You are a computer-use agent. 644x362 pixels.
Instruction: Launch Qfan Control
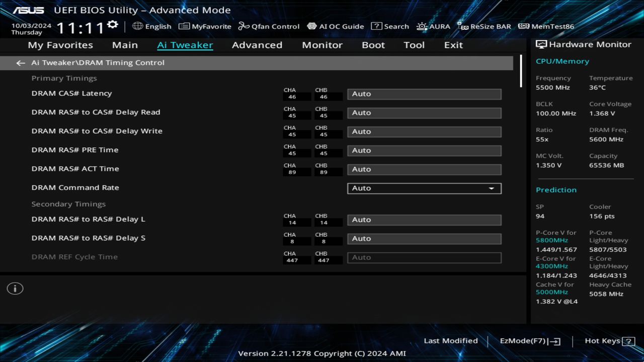(269, 26)
